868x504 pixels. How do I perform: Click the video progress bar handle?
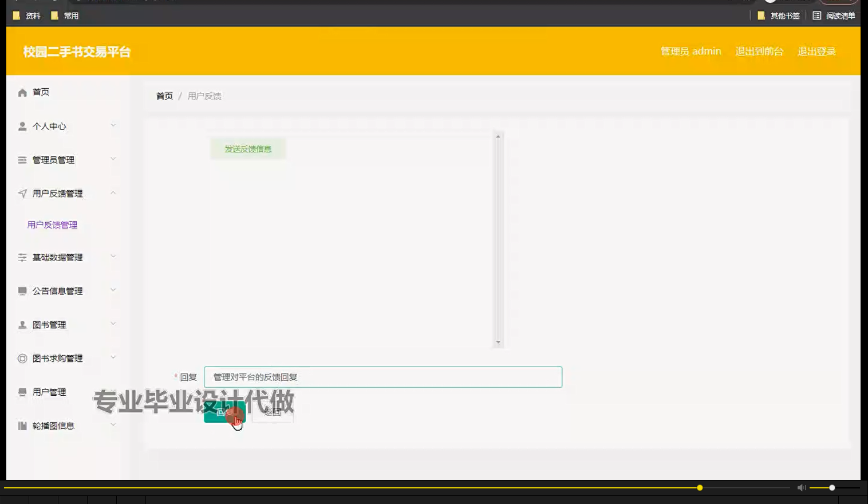700,488
